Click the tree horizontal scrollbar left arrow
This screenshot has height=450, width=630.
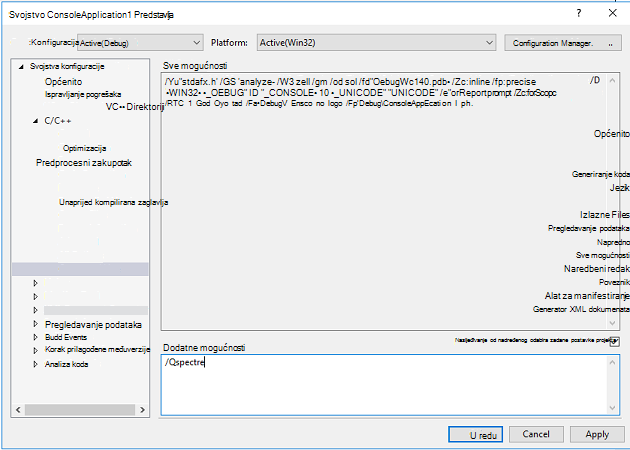[x=18, y=410]
